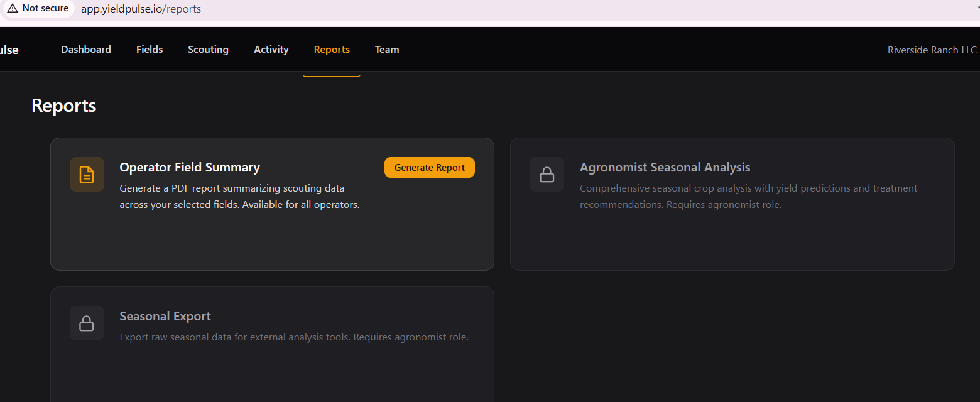Click the app.yieldpulse.io address bar
The width and height of the screenshot is (980, 402).
141,9
